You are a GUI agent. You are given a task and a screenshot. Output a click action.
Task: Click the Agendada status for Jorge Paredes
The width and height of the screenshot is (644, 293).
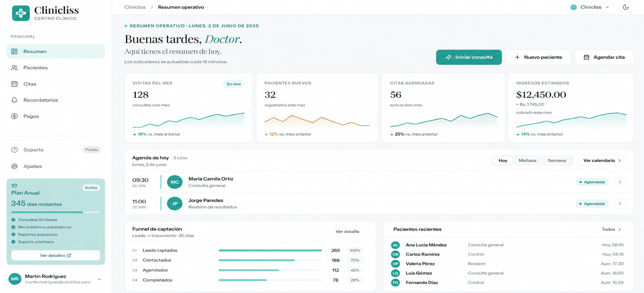point(592,204)
